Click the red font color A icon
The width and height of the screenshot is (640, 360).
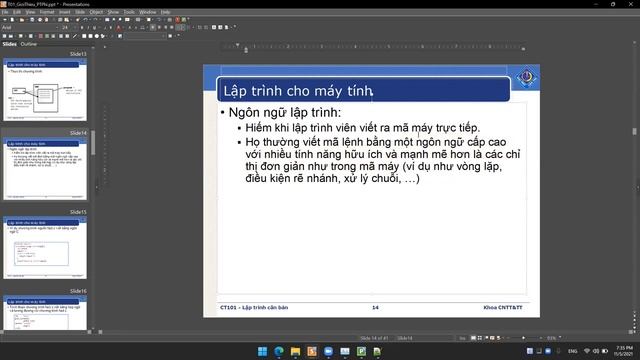[118, 27]
